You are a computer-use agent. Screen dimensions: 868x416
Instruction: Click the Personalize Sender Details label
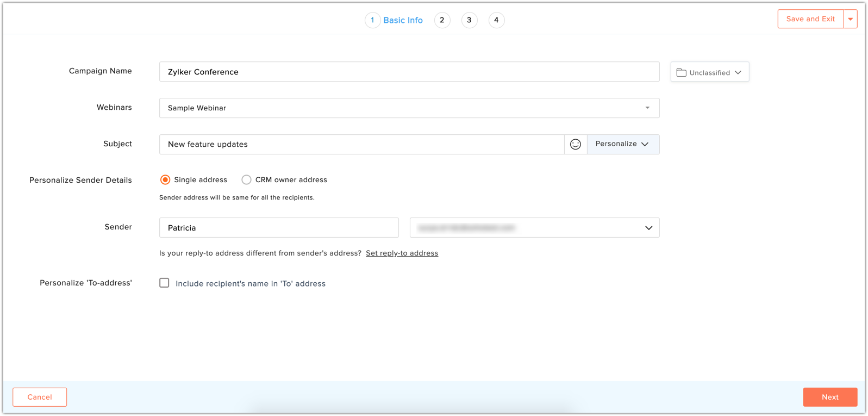(x=80, y=180)
